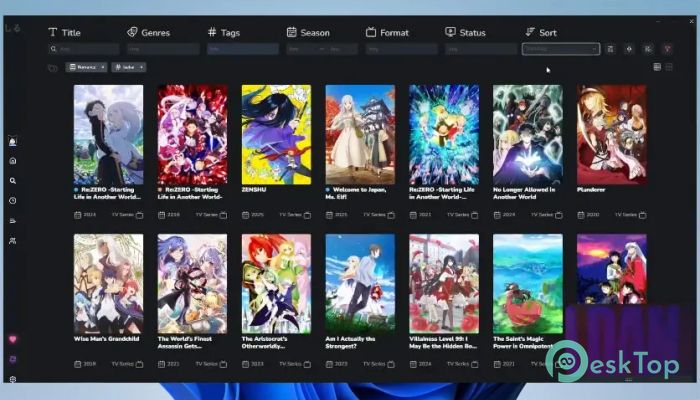Open The Aristocrat's Otherworldly cover

pyautogui.click(x=276, y=283)
